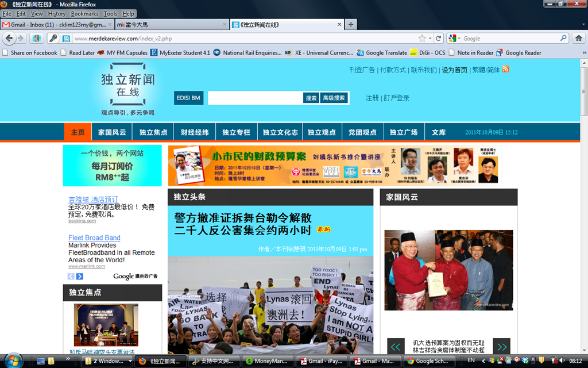This screenshot has height=368, width=588.
Task: Click the Firefox Home toolbar icon
Action: point(579,39)
